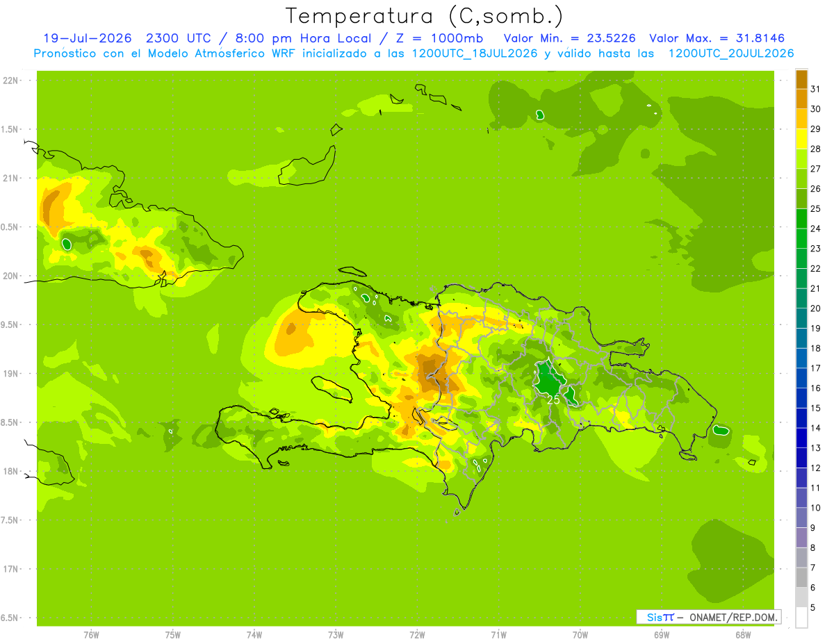This screenshot has height=644, width=834.
Task: Pick the orange legend swatch between 30 and 31
Action: (x=801, y=99)
